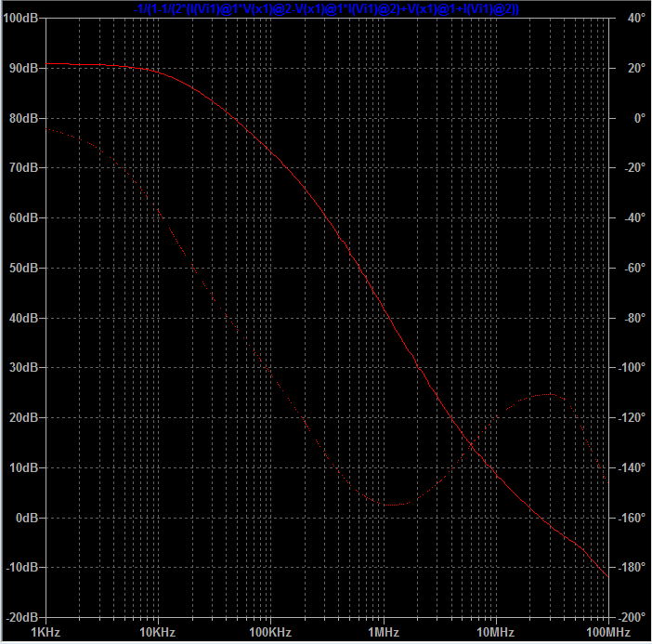Click the 10dB left axis label

24,467
